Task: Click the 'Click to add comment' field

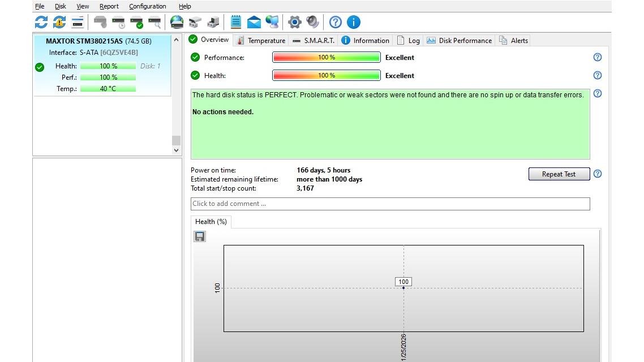Action: click(390, 204)
